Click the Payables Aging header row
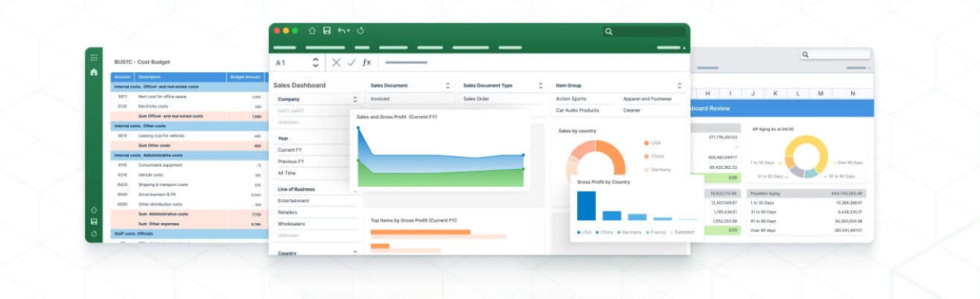Screen dimensions: 980x299 [x=807, y=193]
